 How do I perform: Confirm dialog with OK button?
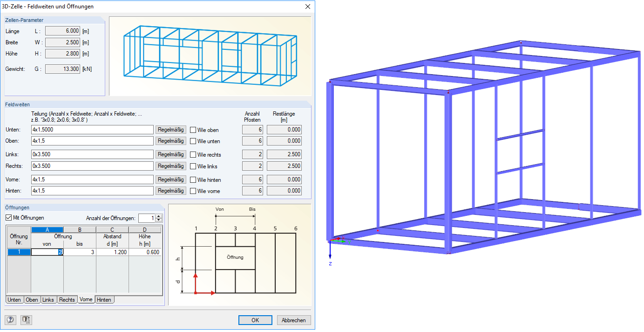[x=255, y=320]
